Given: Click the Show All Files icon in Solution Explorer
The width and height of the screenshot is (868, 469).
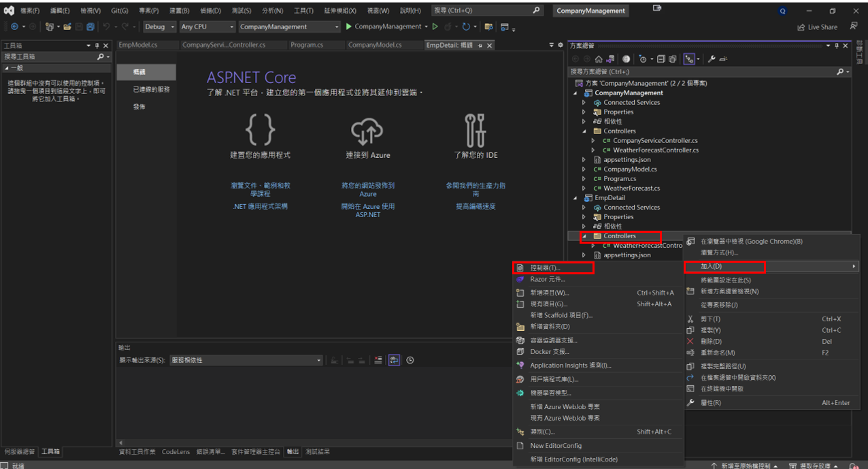Looking at the screenshot, I should tap(672, 59).
